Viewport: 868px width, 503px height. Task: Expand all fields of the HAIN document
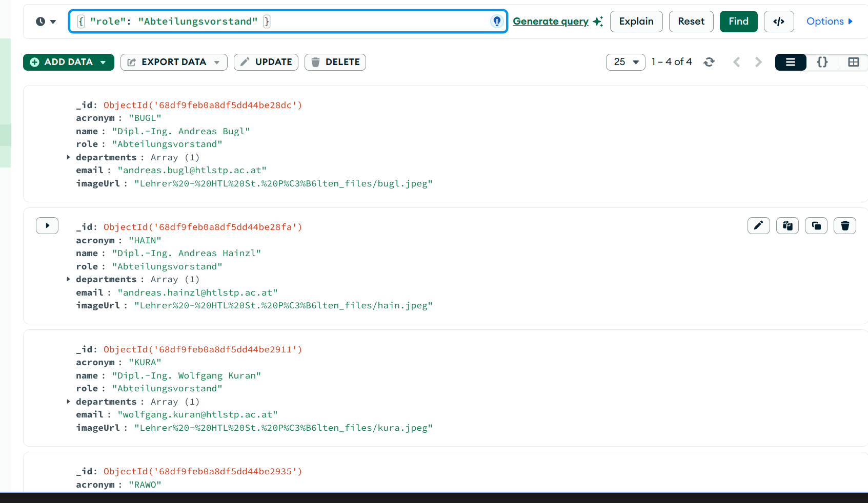47,225
